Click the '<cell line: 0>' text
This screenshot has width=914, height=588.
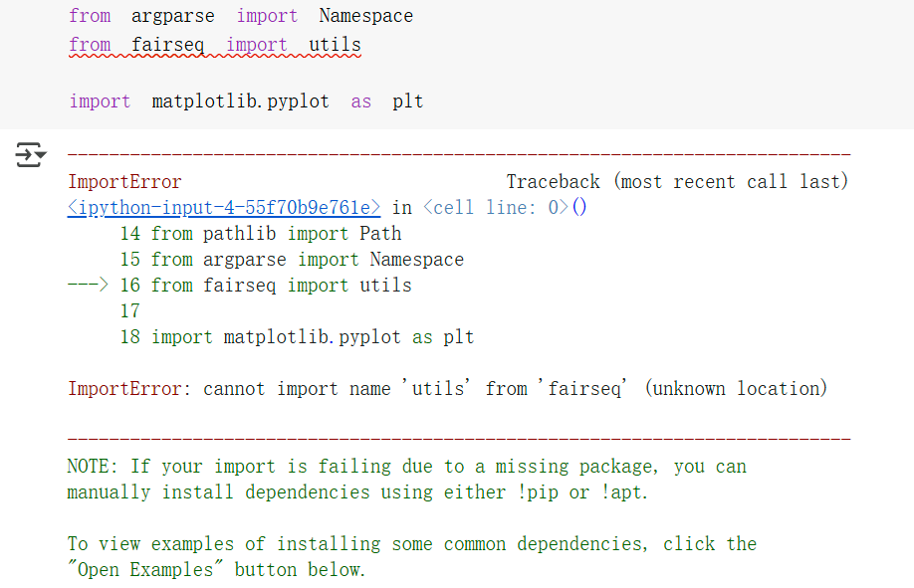pos(495,207)
